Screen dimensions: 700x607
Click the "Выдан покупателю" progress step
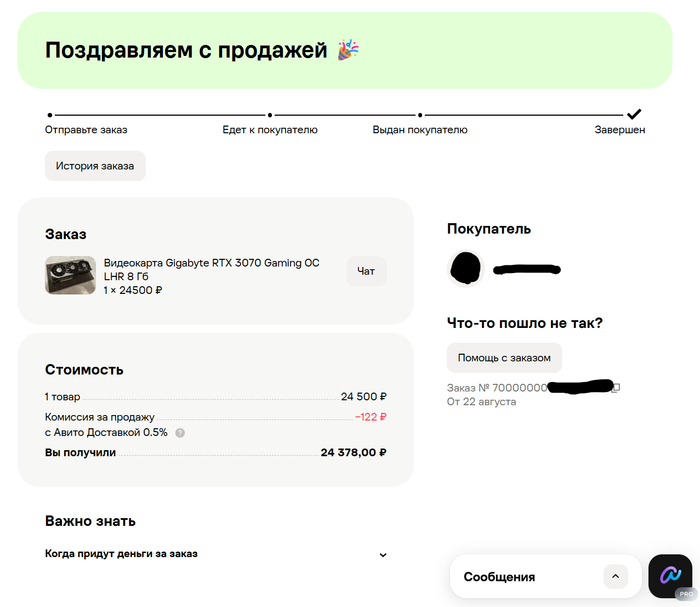point(420,130)
